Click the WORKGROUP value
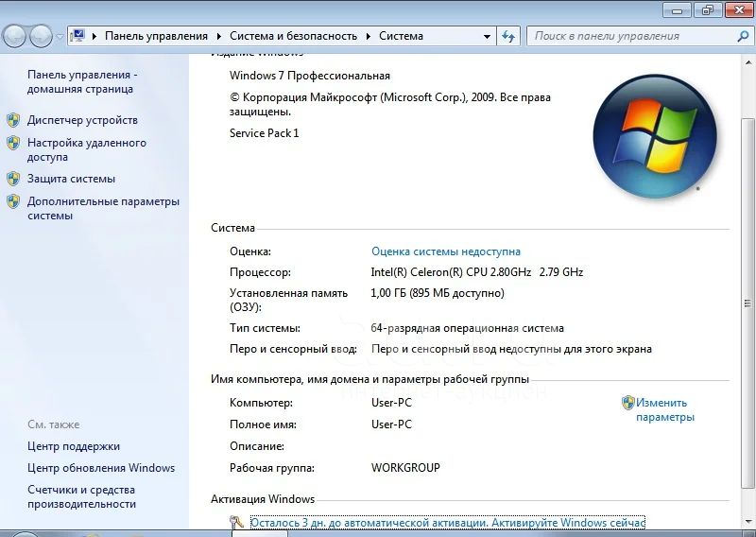 point(405,468)
